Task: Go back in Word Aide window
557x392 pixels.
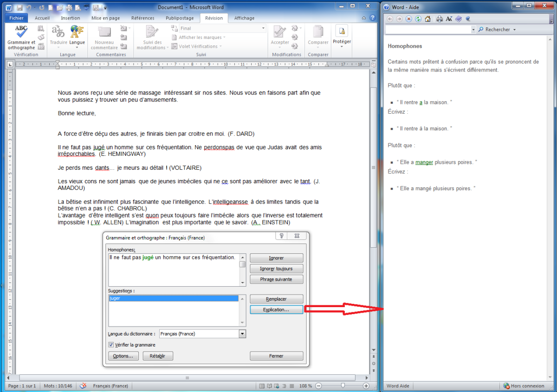Action: [x=390, y=19]
